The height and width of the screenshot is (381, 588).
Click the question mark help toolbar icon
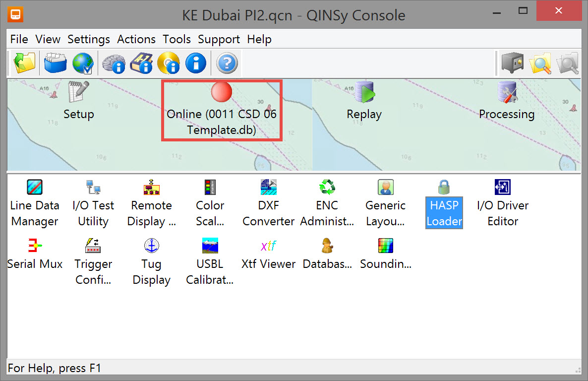pyautogui.click(x=227, y=63)
